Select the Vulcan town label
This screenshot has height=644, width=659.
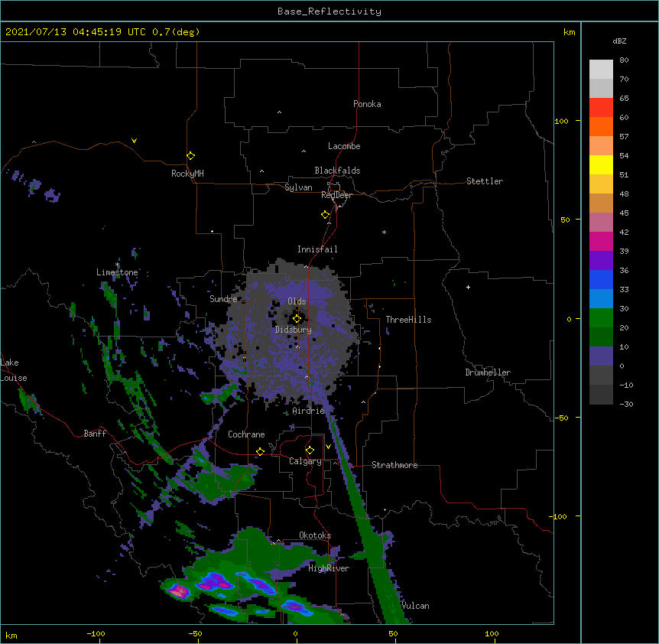(415, 606)
